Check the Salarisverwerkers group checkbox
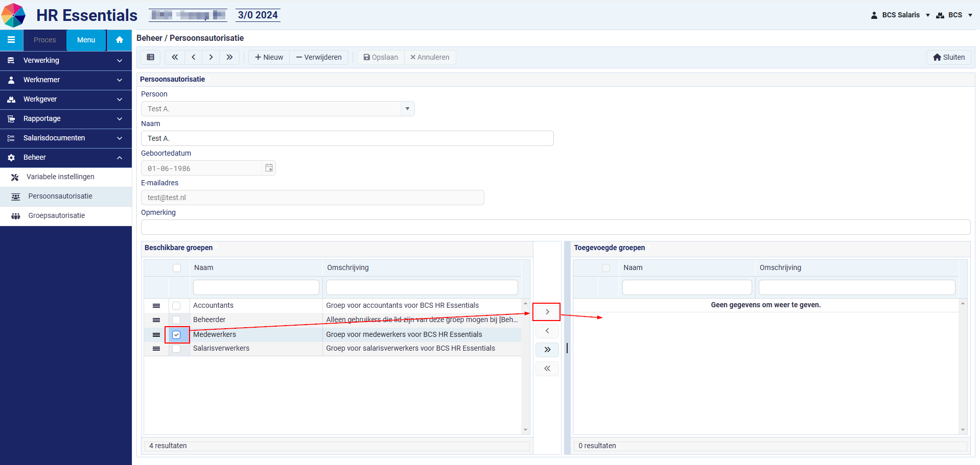 tap(176, 349)
